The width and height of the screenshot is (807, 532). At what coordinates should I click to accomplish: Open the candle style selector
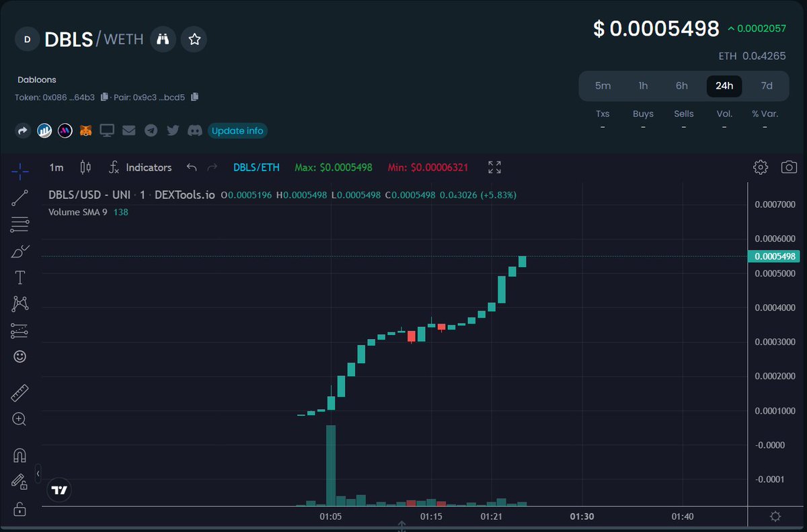point(85,167)
